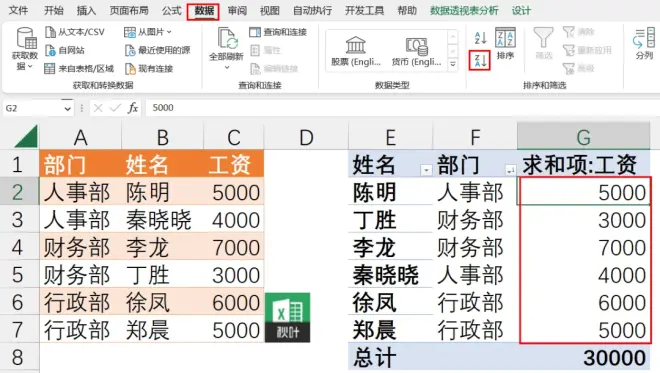Switch to the 审阅 tab

[237, 11]
